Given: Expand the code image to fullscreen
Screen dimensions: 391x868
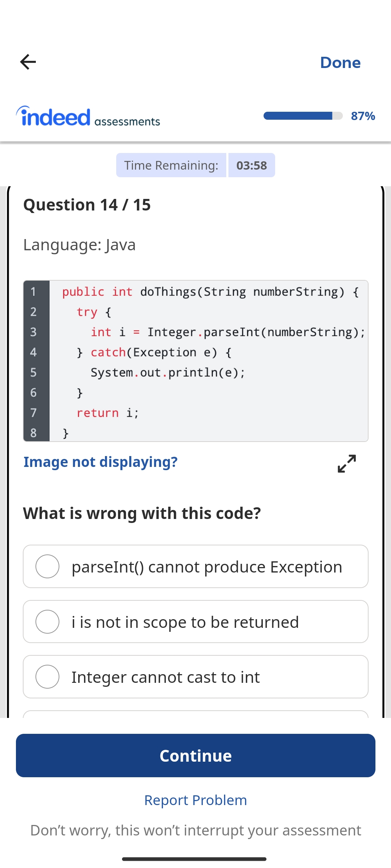Looking at the screenshot, I should 346,463.
